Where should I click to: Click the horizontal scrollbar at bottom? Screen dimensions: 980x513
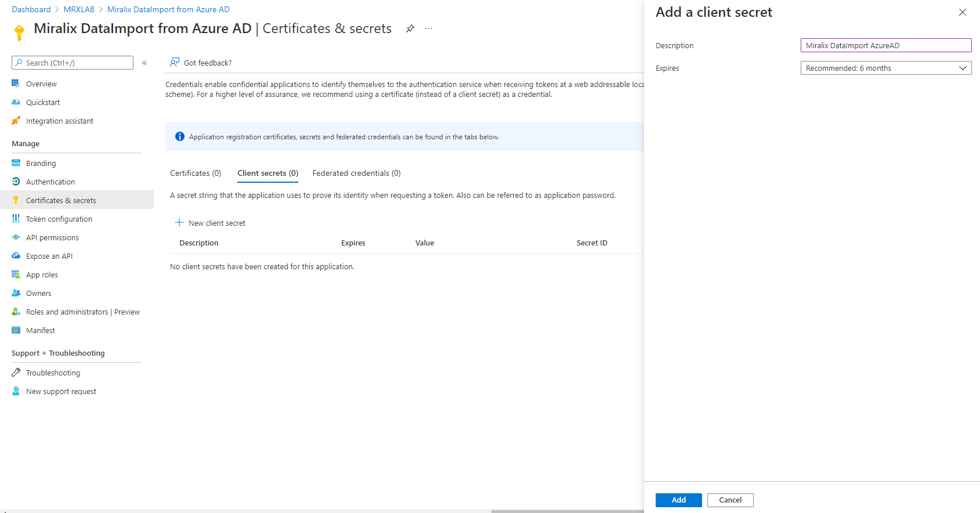tap(567, 511)
